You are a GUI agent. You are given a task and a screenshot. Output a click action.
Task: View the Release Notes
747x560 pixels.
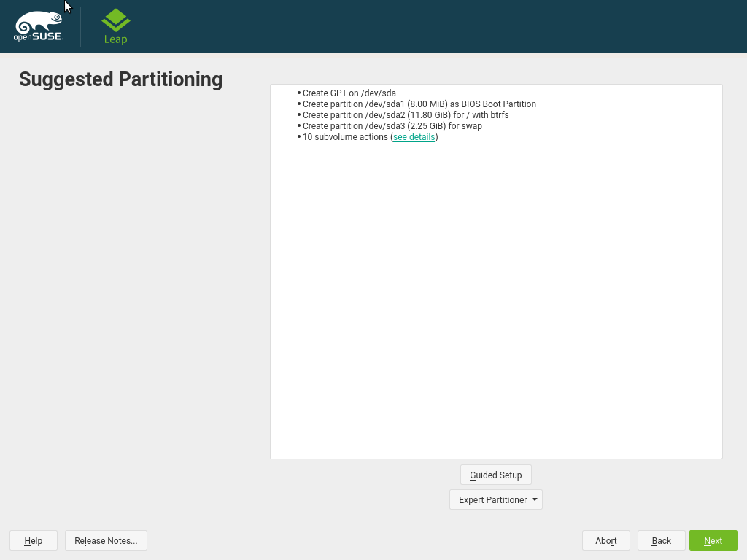(x=106, y=540)
